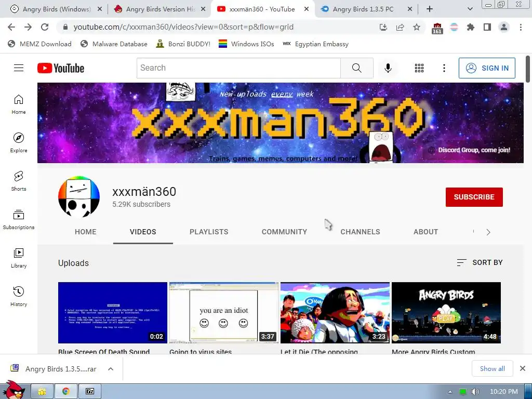Open Windows ISOs bookmark
532x399 pixels.
tap(246, 44)
